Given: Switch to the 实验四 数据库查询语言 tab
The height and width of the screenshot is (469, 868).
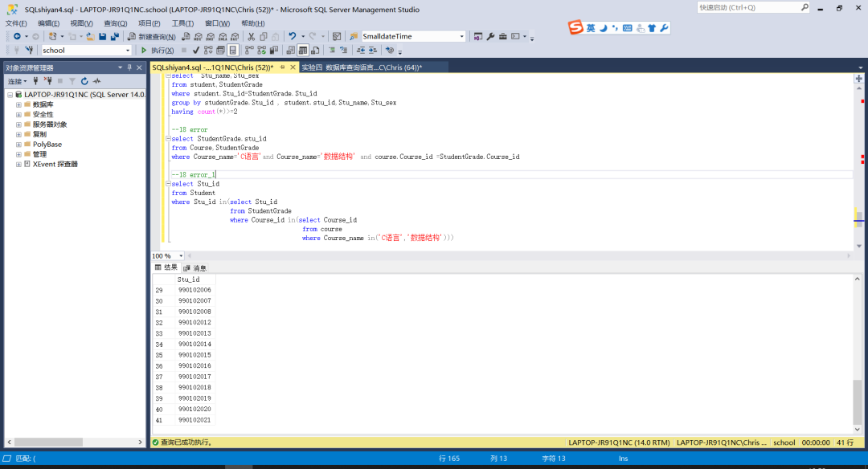Looking at the screenshot, I should (x=362, y=67).
